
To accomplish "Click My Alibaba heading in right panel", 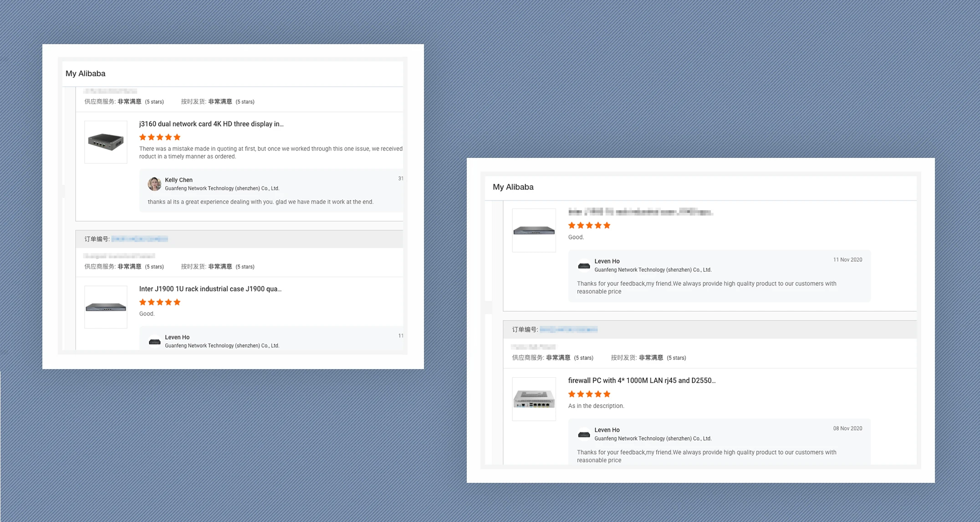I will tap(513, 187).
